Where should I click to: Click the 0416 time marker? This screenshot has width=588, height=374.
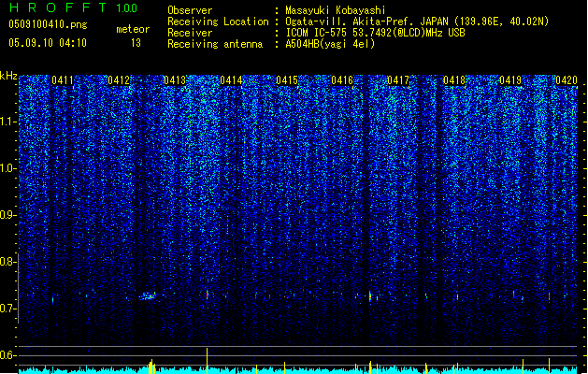[x=342, y=80]
